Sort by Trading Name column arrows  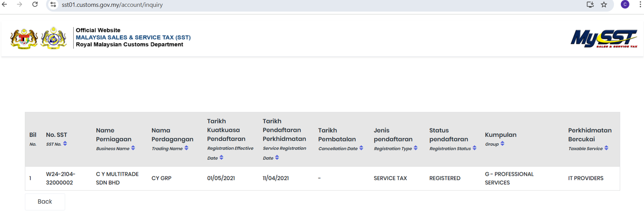pos(186,148)
